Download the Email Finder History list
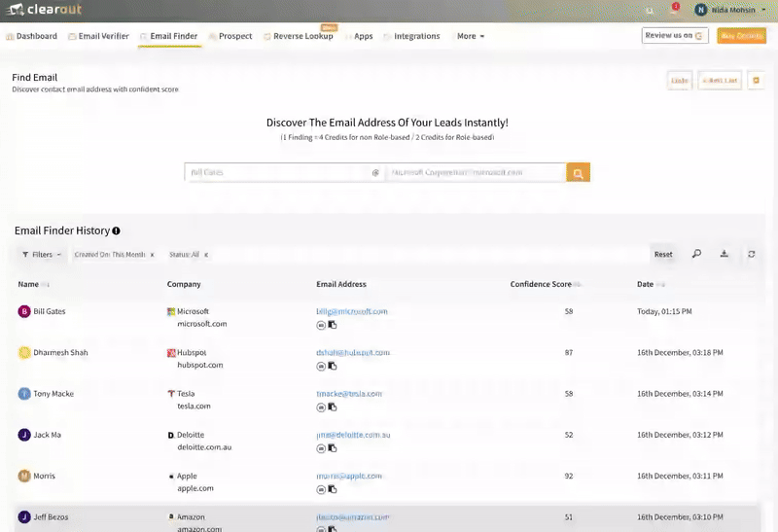This screenshot has height=532, width=778. 724,254
